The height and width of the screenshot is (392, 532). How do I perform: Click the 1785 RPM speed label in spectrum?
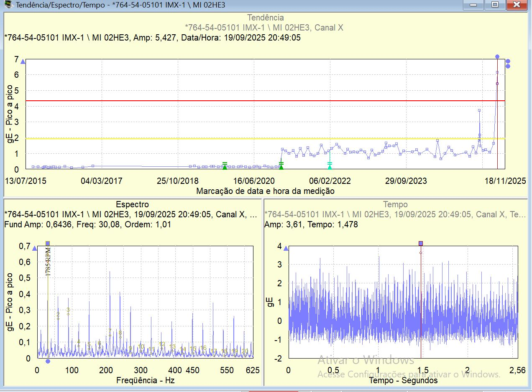[48, 261]
